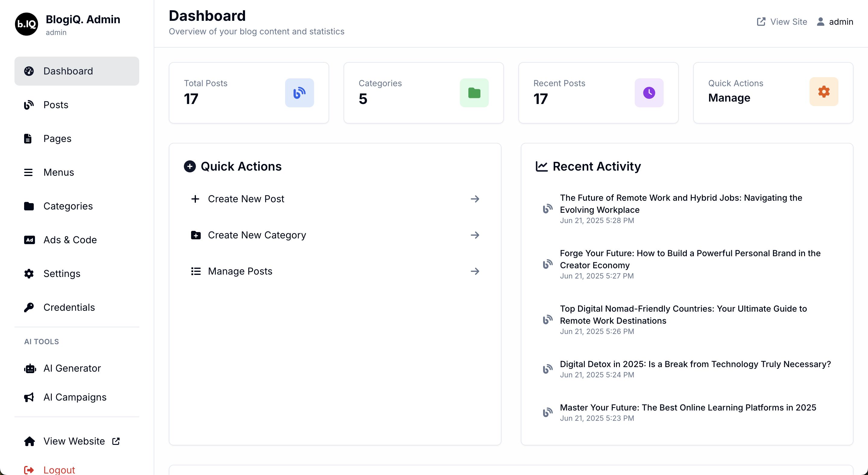Click the b.IQ logo icon

(x=26, y=24)
